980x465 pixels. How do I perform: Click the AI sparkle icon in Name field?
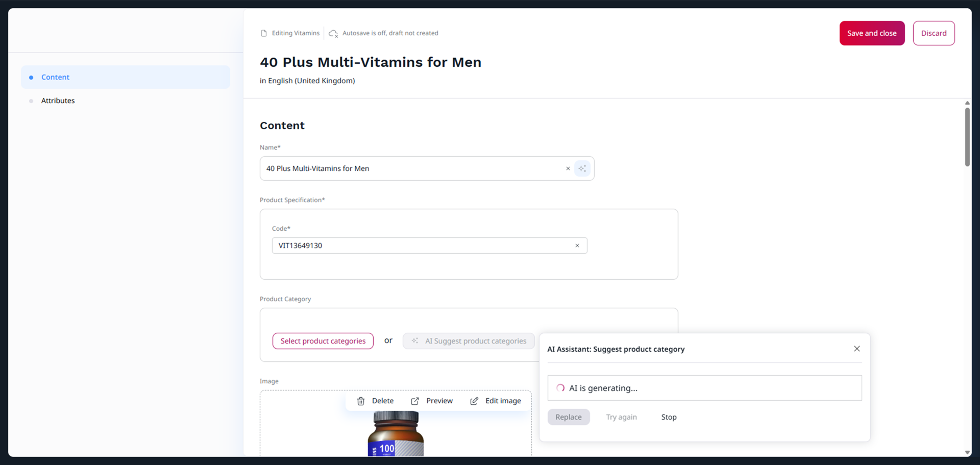pos(582,168)
